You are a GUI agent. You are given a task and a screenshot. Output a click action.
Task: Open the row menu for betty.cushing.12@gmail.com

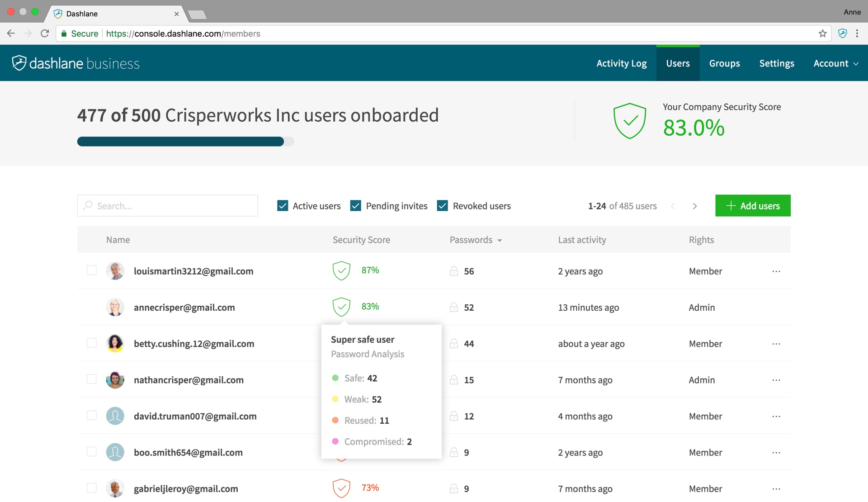pyautogui.click(x=776, y=344)
